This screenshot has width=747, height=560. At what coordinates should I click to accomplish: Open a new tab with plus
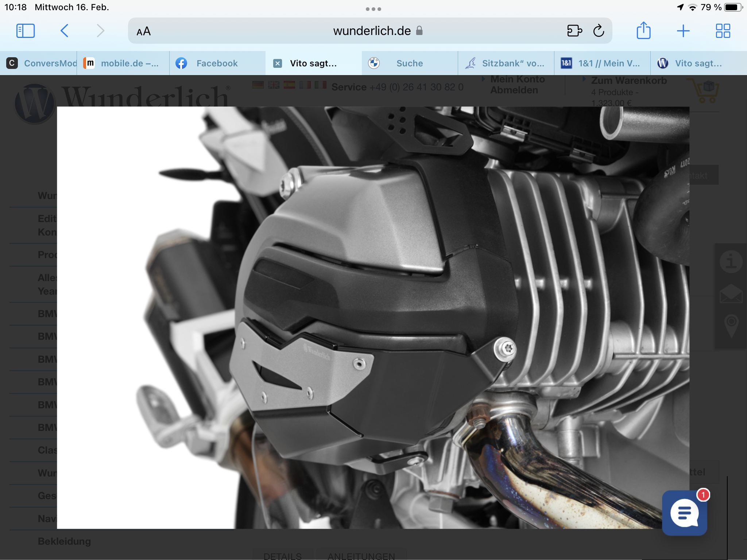(683, 31)
